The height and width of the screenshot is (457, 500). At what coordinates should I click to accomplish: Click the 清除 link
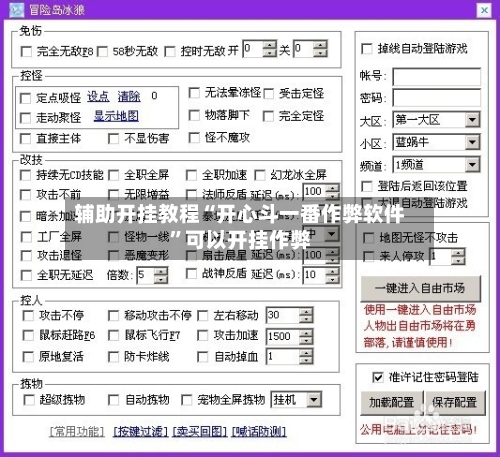tap(129, 97)
